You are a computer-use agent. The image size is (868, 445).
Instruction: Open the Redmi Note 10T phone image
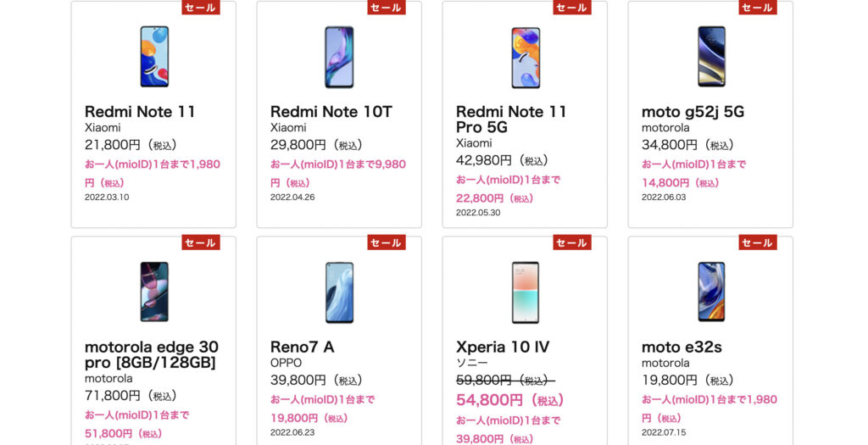339,57
